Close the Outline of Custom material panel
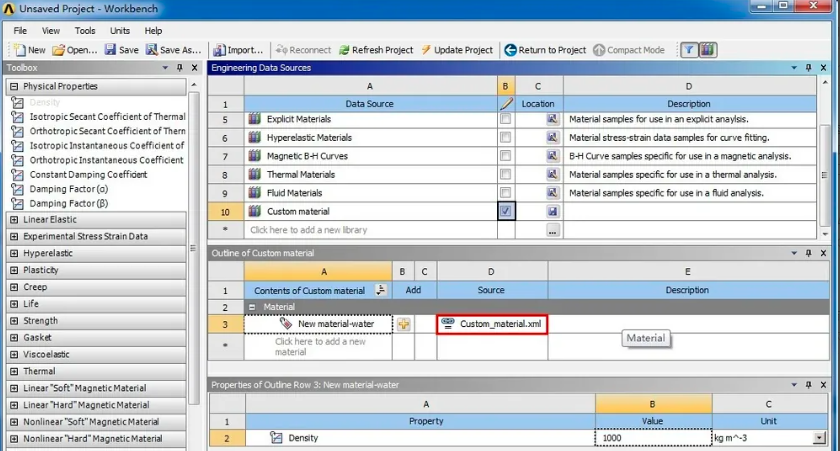This screenshot has height=451, width=840. (823, 253)
